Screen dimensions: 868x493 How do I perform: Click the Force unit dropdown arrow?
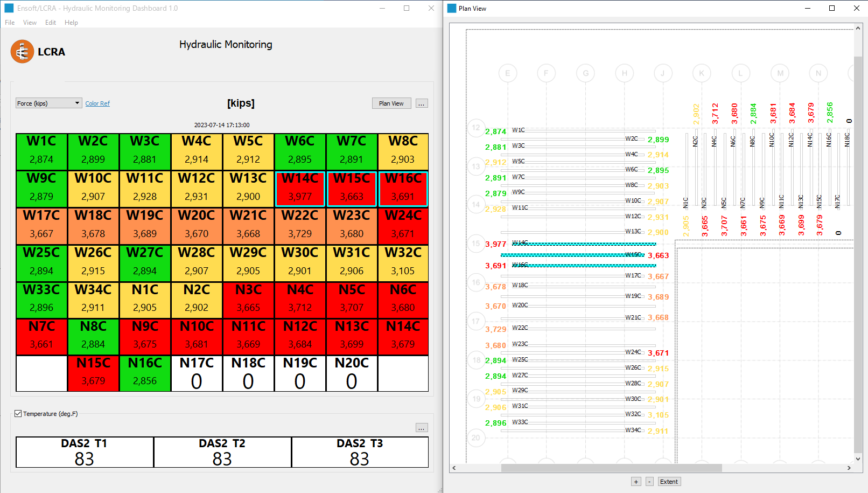coord(78,103)
